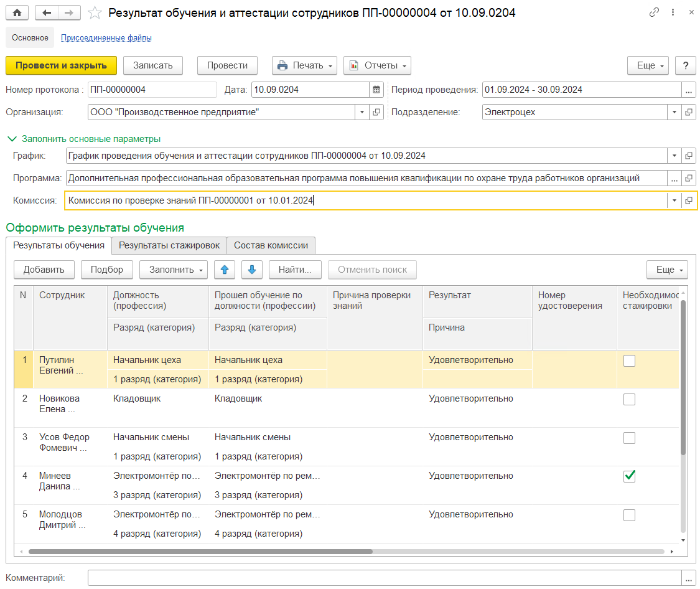Screen dimensions: 700x589
Task: Open the Комиссия record via open icon
Action: pyautogui.click(x=689, y=200)
